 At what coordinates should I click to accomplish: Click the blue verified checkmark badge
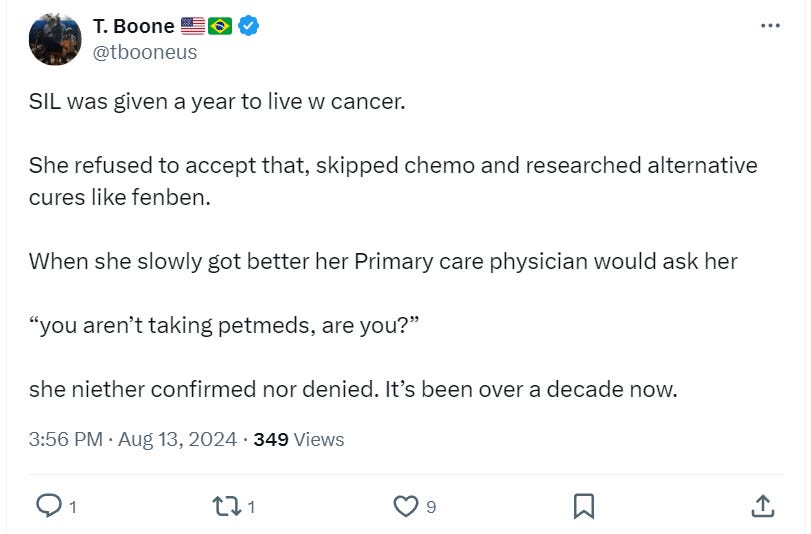[x=249, y=26]
